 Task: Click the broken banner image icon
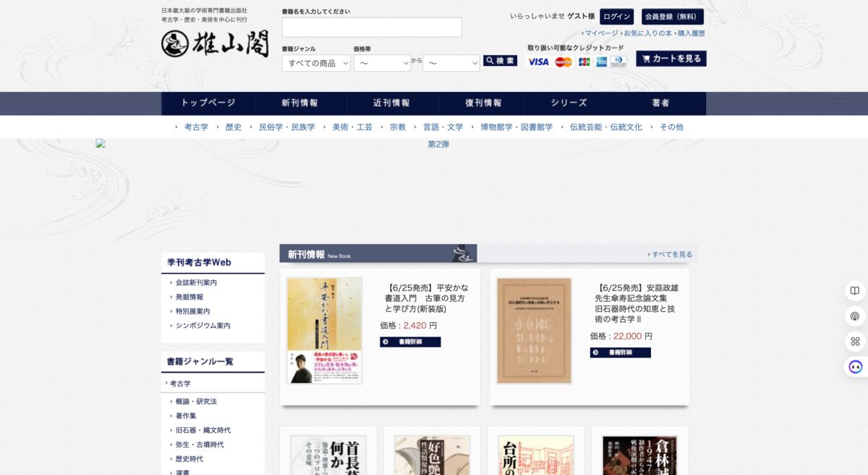coord(101,143)
